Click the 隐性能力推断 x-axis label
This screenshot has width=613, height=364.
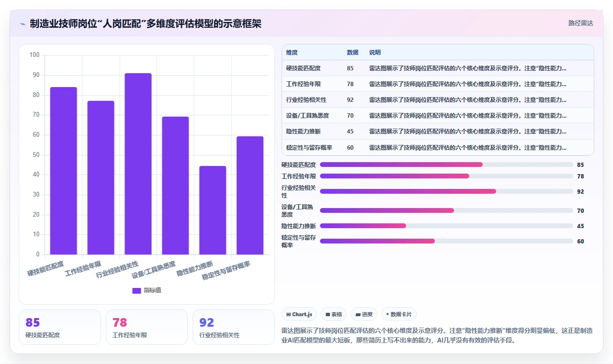tap(195, 268)
